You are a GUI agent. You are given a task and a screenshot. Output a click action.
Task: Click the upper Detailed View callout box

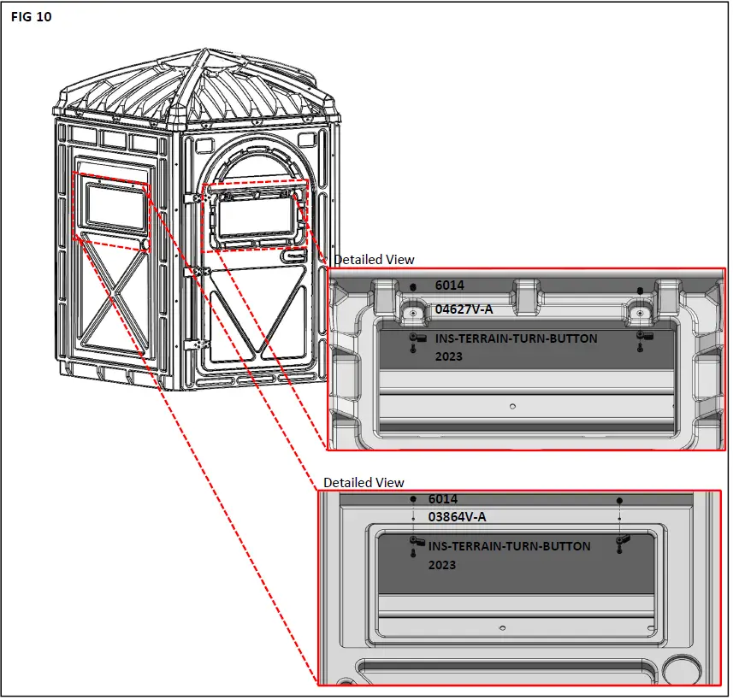[x=526, y=359]
